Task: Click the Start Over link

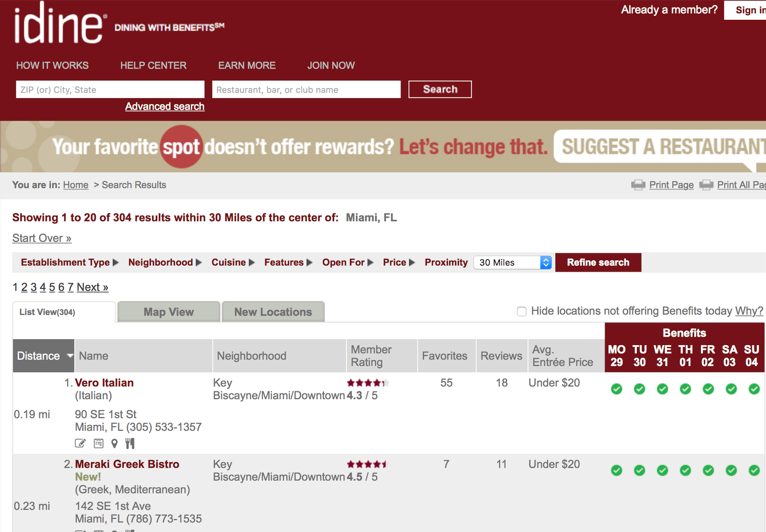Action: click(x=42, y=238)
